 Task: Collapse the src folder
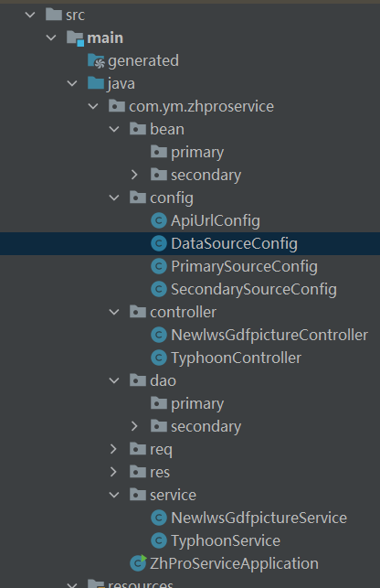coord(29,15)
